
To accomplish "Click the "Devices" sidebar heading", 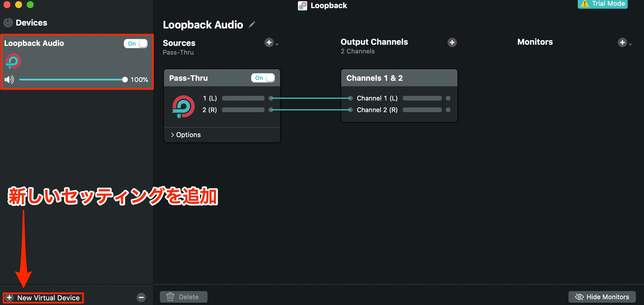I will click(31, 23).
